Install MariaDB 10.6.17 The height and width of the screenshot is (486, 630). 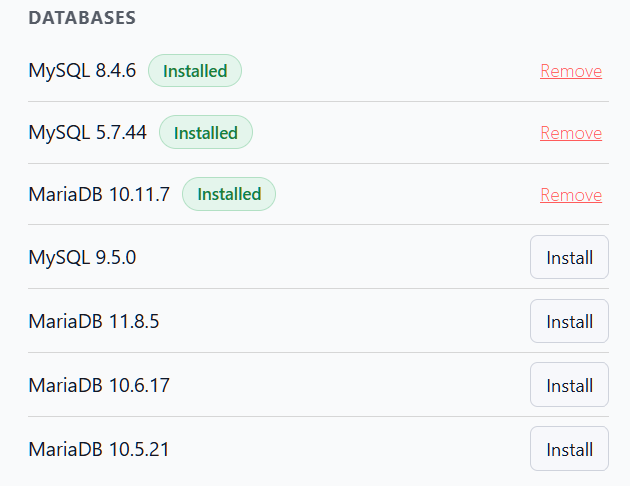click(569, 385)
